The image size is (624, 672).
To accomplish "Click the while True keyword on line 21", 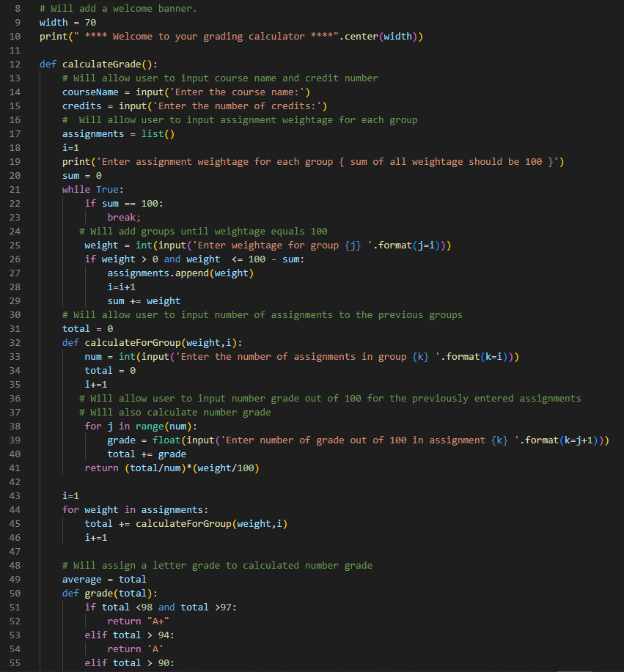I will (93, 189).
